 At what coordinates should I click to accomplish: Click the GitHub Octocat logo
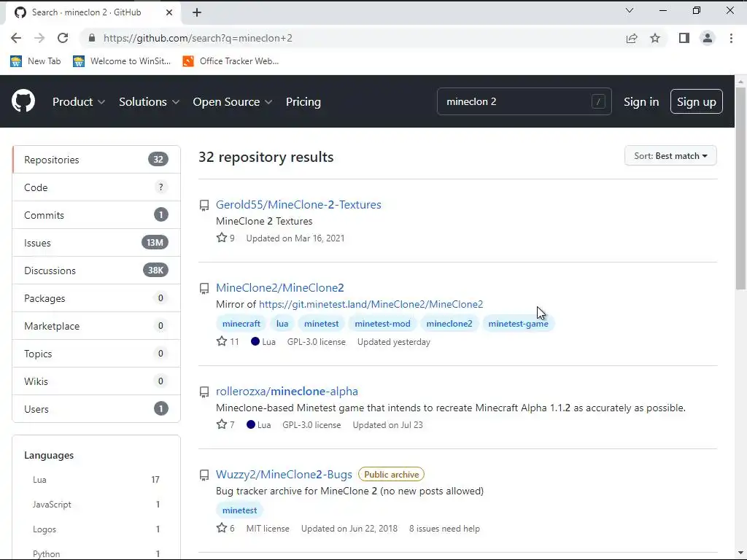tap(23, 101)
